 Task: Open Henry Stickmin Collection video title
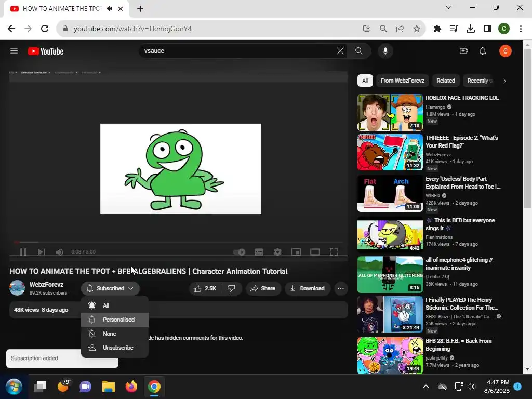462,303
